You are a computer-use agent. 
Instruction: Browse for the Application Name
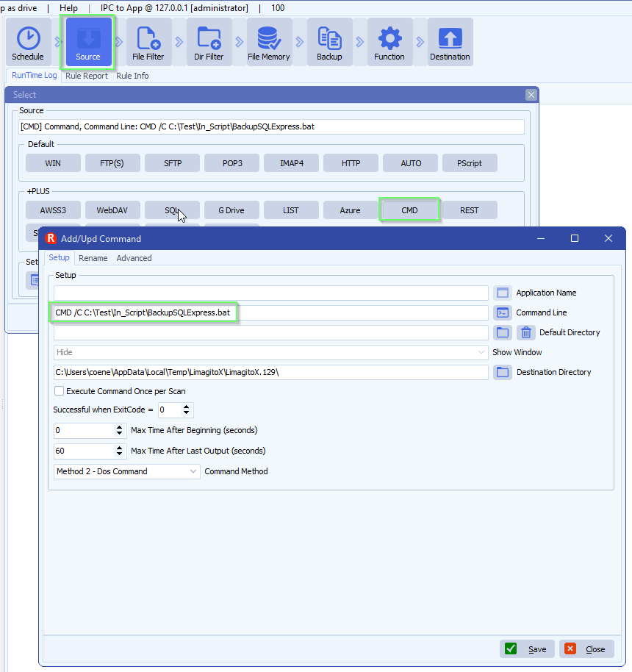(x=503, y=293)
